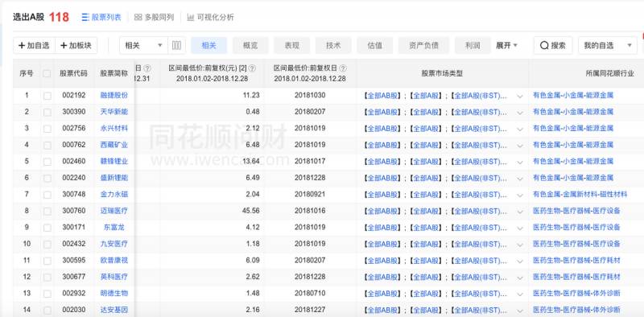644x317 pixels.
Task: Open the 达安基因 stock link
Action: coord(114,310)
